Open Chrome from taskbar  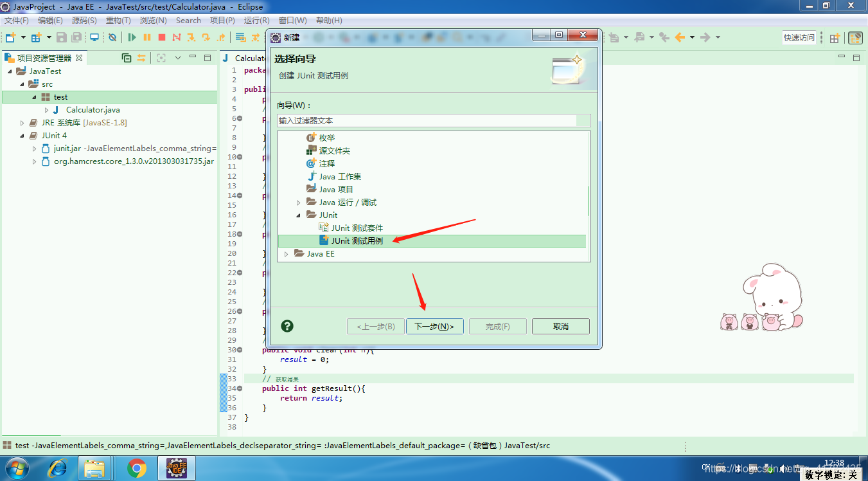(x=136, y=468)
